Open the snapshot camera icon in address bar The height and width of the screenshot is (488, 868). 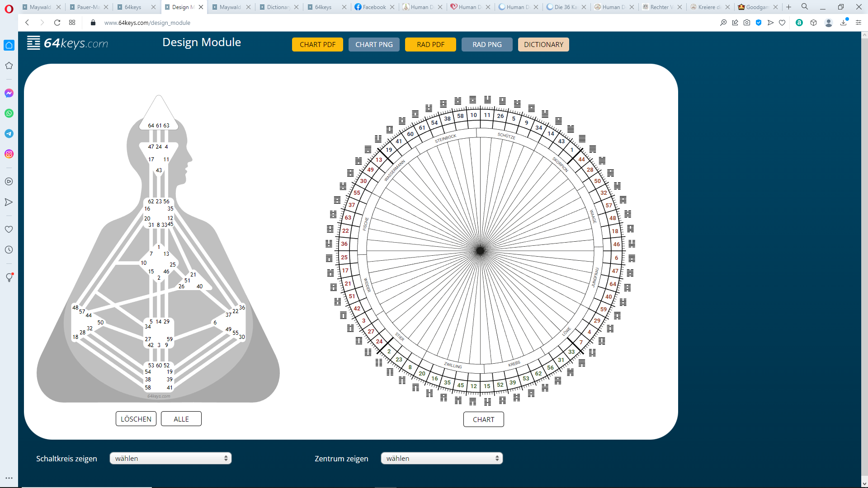[747, 23]
